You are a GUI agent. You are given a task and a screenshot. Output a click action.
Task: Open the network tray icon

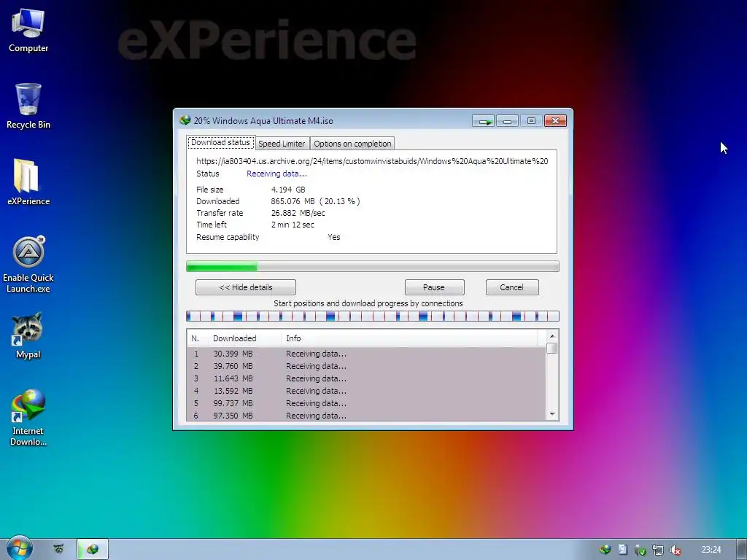[x=658, y=550]
